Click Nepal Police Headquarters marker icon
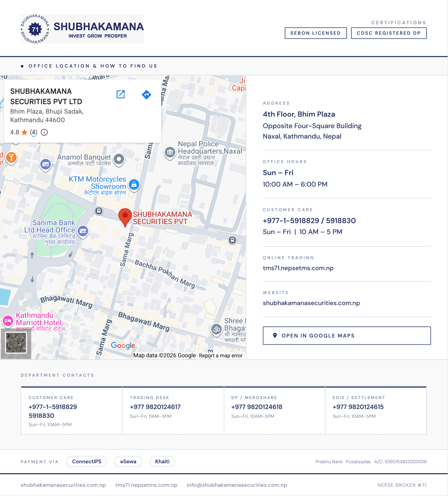The height and width of the screenshot is (496, 448). (x=170, y=152)
